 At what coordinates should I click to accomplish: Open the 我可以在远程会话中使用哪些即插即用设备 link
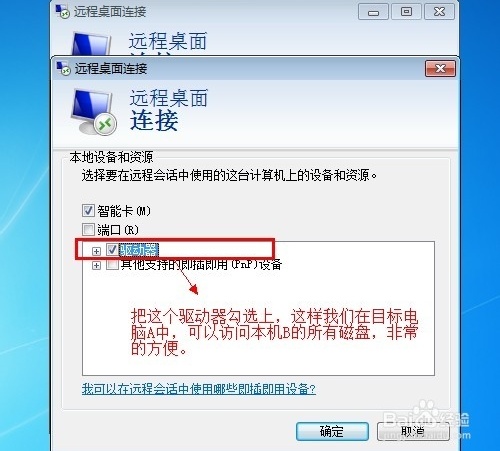click(x=199, y=389)
